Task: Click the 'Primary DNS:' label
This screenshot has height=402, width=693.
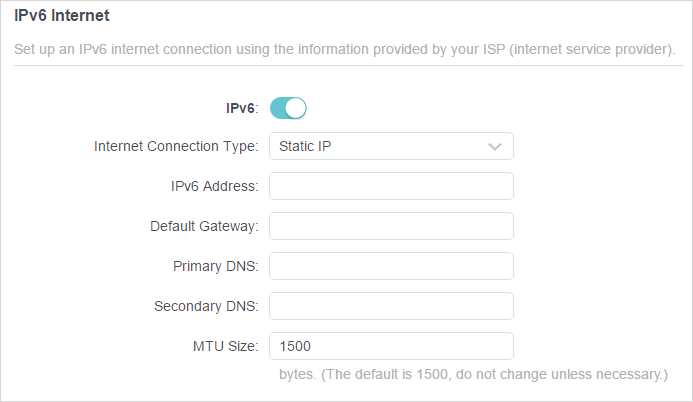Action: 216,266
